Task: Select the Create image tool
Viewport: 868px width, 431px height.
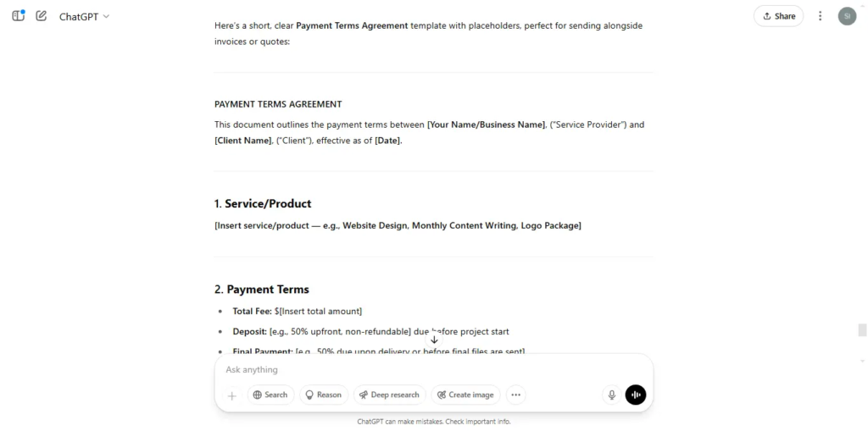Action: 465,395
